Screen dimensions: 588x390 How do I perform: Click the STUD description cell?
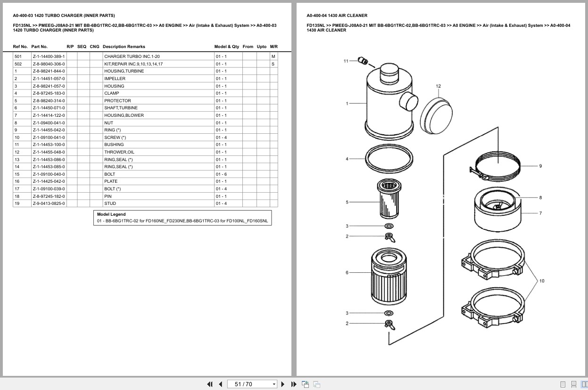pyautogui.click(x=110, y=203)
